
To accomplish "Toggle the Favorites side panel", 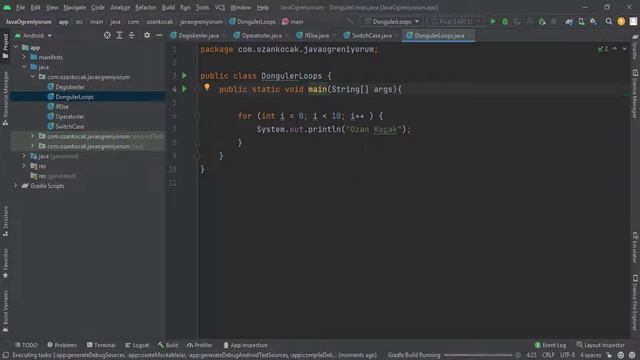I will pos(5,263).
